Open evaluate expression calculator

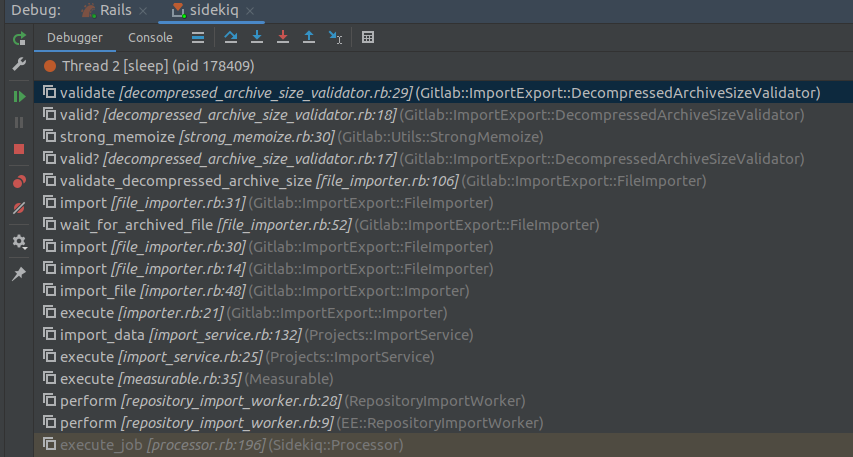click(x=368, y=37)
